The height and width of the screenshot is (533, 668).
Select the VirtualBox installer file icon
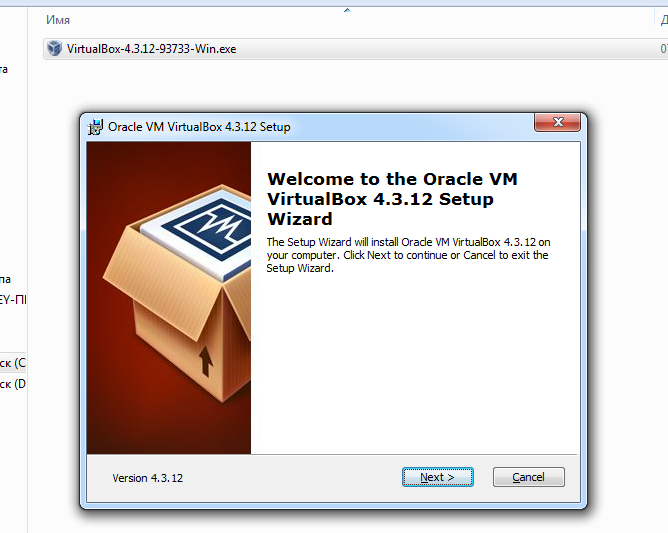coord(54,48)
